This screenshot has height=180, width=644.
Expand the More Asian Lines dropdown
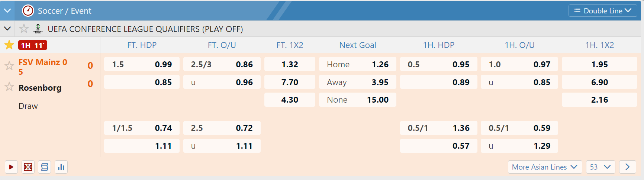(x=544, y=167)
